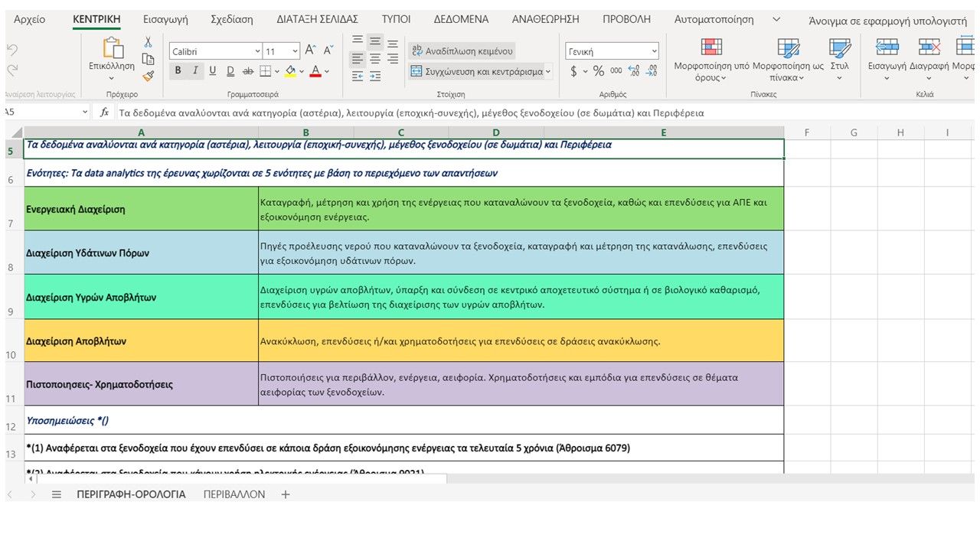Open currency format dropdown arrow
This screenshot has width=980, height=551.
pyautogui.click(x=586, y=71)
